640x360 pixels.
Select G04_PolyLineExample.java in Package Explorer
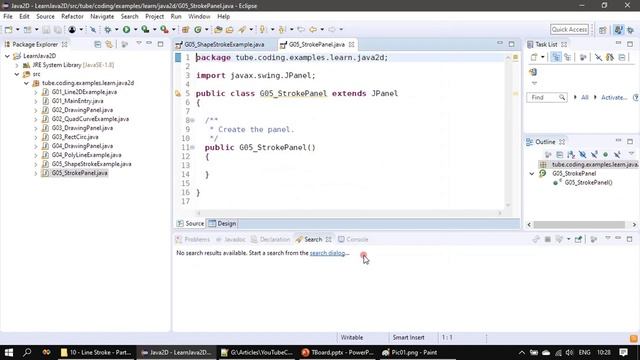tap(86, 155)
